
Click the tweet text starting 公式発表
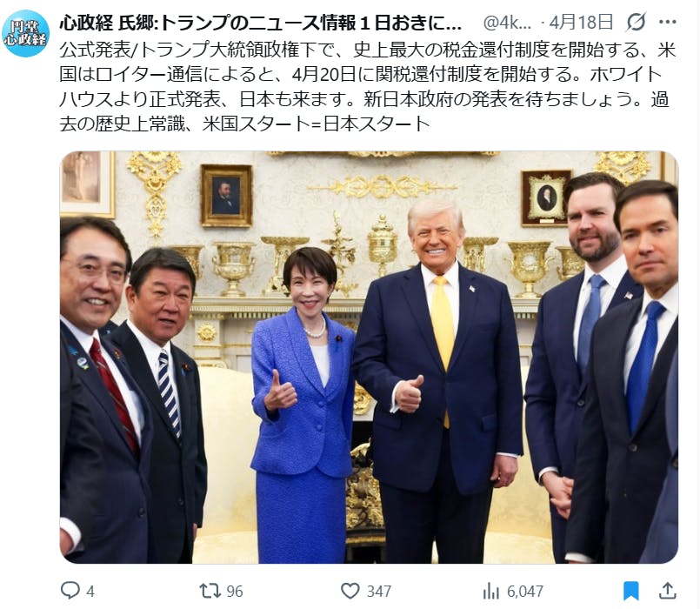pyautogui.click(x=369, y=87)
